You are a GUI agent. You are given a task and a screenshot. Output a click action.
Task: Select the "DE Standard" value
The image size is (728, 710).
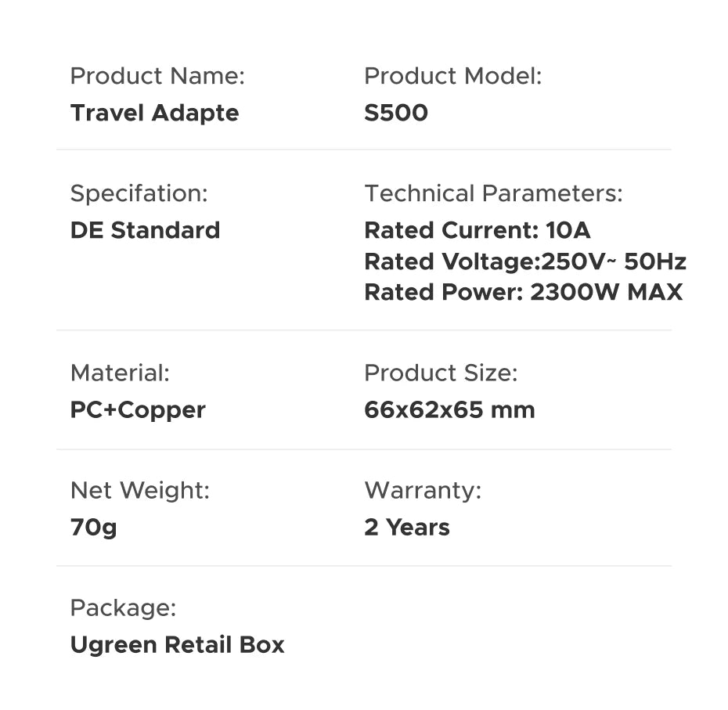145,230
